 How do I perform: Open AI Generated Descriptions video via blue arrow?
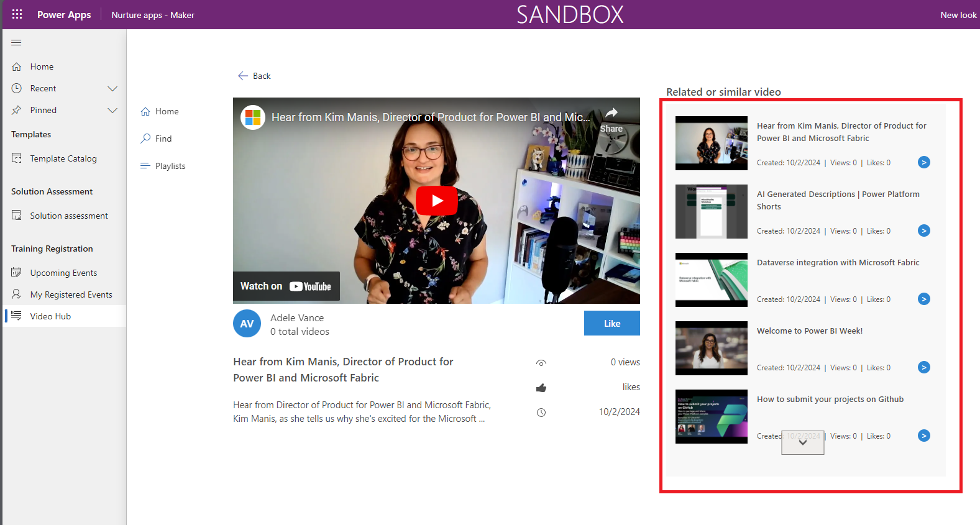(924, 231)
